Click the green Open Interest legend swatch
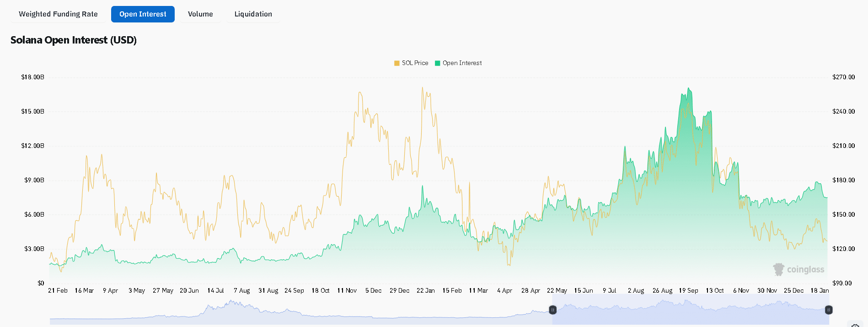Image resolution: width=868 pixels, height=327 pixels. pyautogui.click(x=438, y=63)
